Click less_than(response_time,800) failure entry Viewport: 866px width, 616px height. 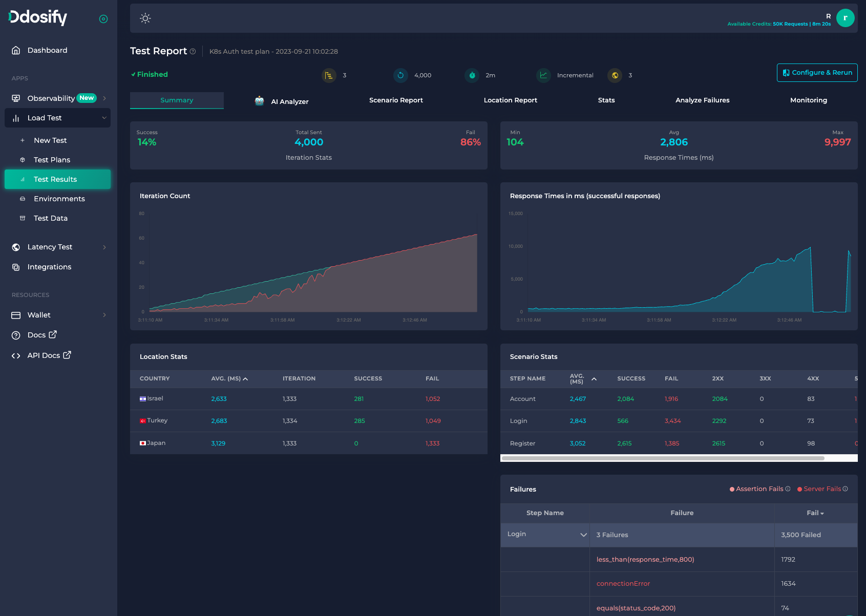tap(645, 560)
